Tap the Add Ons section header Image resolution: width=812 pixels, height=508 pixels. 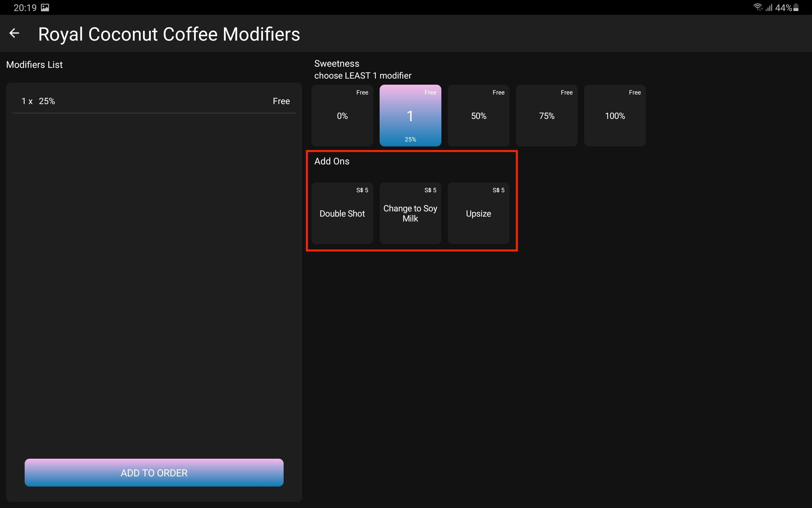(x=331, y=161)
